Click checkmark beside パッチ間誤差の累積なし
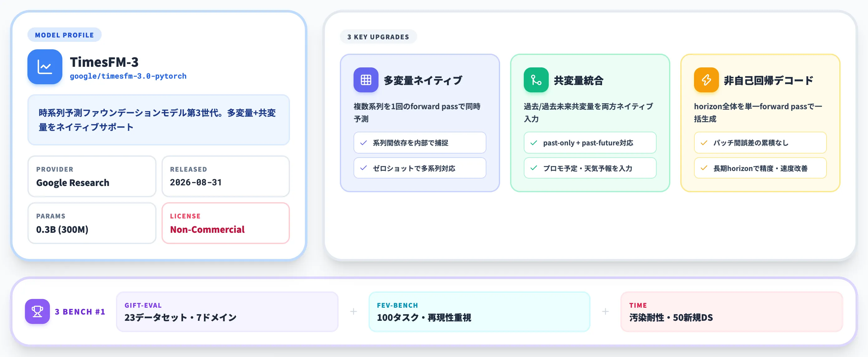This screenshot has height=357, width=868. click(x=704, y=143)
